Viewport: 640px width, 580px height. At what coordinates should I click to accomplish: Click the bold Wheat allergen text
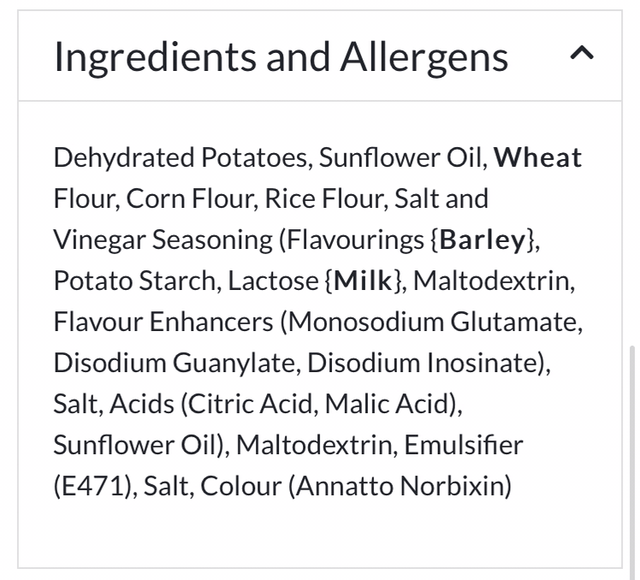538,158
